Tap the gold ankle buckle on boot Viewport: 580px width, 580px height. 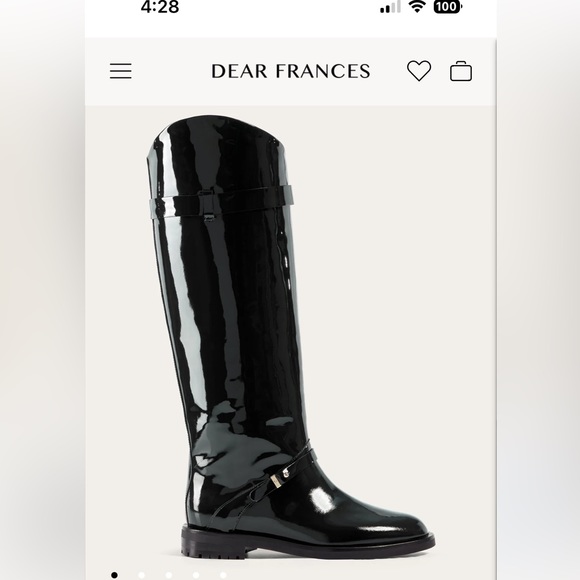(277, 482)
